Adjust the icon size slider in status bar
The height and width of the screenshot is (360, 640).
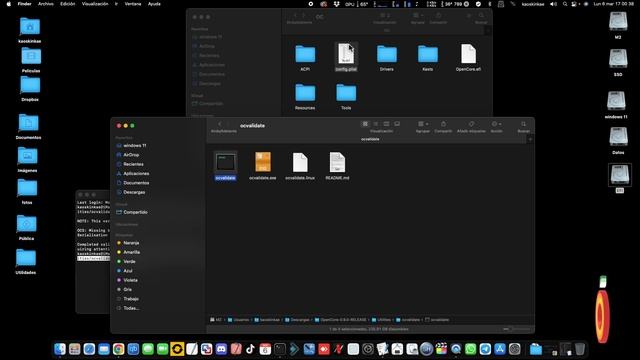tap(517, 329)
